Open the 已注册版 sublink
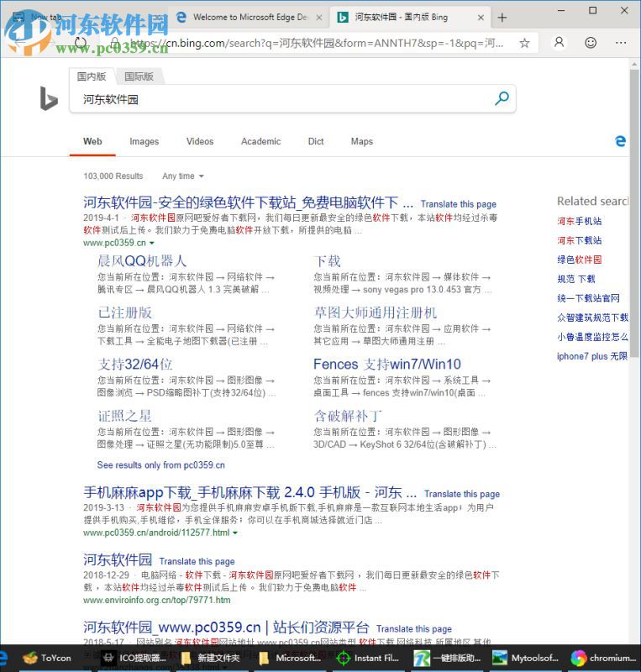This screenshot has width=641, height=672. pos(124,312)
